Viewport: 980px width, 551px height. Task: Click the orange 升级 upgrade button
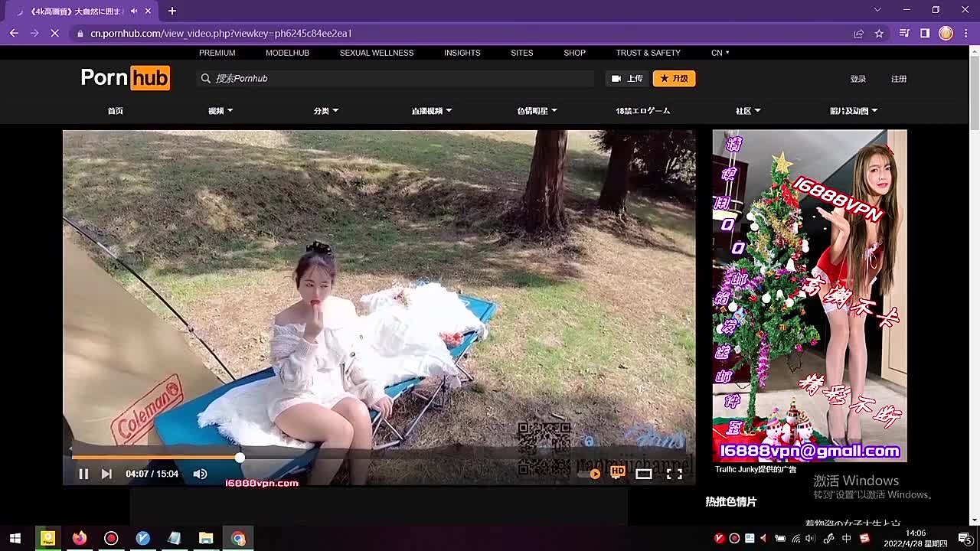pyautogui.click(x=674, y=78)
